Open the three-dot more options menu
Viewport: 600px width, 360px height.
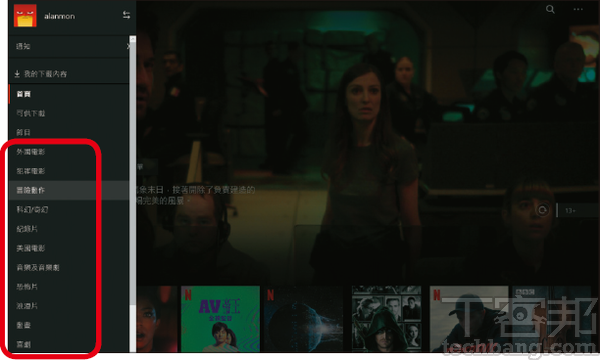pyautogui.click(x=578, y=9)
